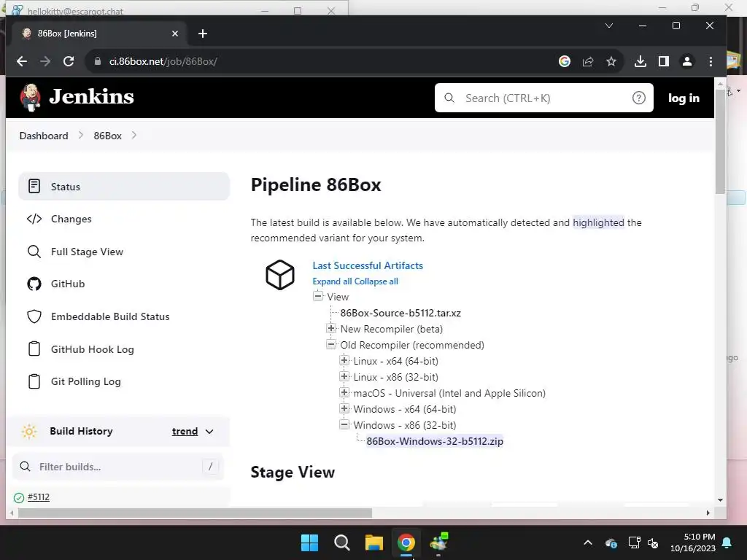Screen dimensions: 747x560
Task: Download 86Box-Source-b5112.tar.xz
Action: point(400,313)
